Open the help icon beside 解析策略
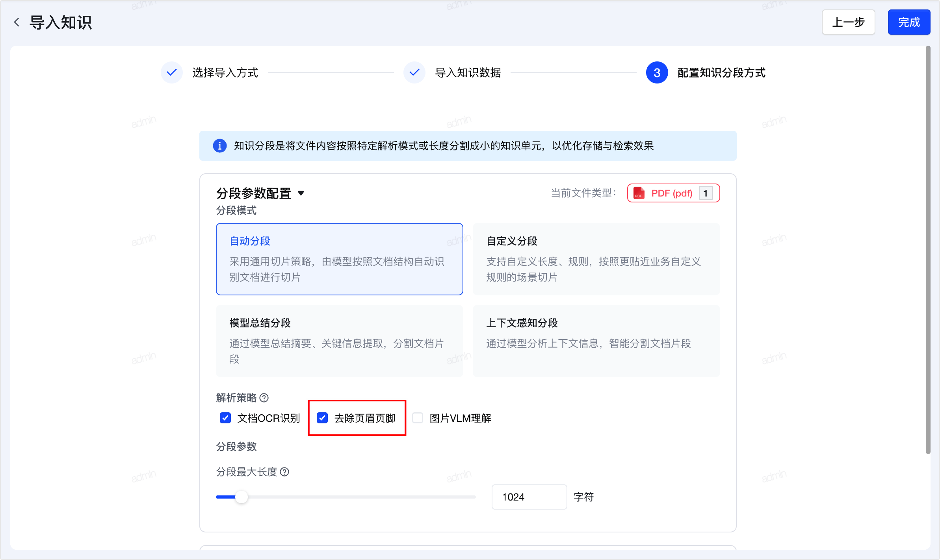Viewport: 940px width, 560px height. 264,398
